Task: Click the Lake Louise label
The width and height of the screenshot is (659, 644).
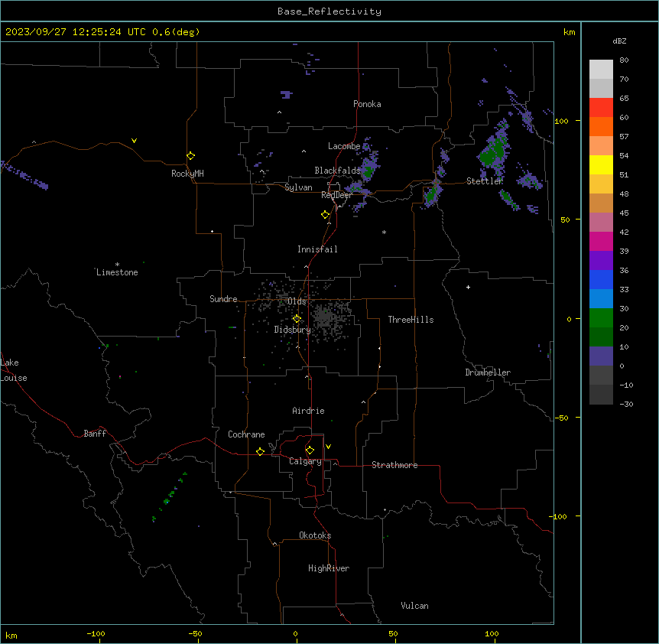Action: pyautogui.click(x=14, y=370)
